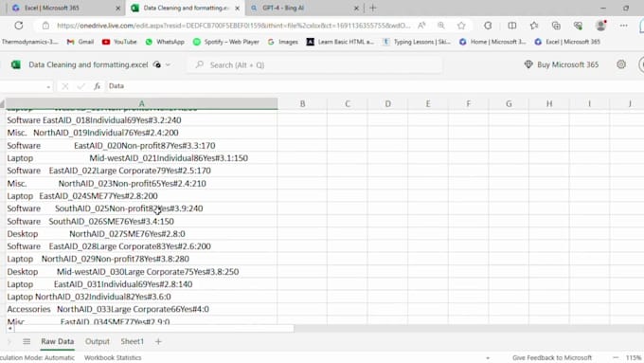Close the GPT-4 Bing AI tab
This screenshot has width=644, height=363.
tap(356, 8)
